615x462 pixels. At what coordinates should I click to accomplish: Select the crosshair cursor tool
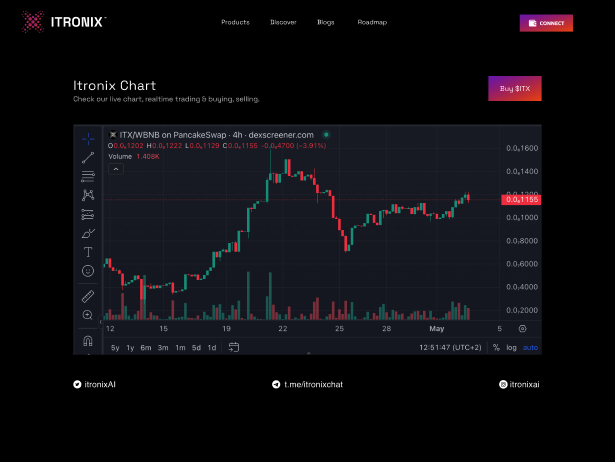(x=88, y=138)
